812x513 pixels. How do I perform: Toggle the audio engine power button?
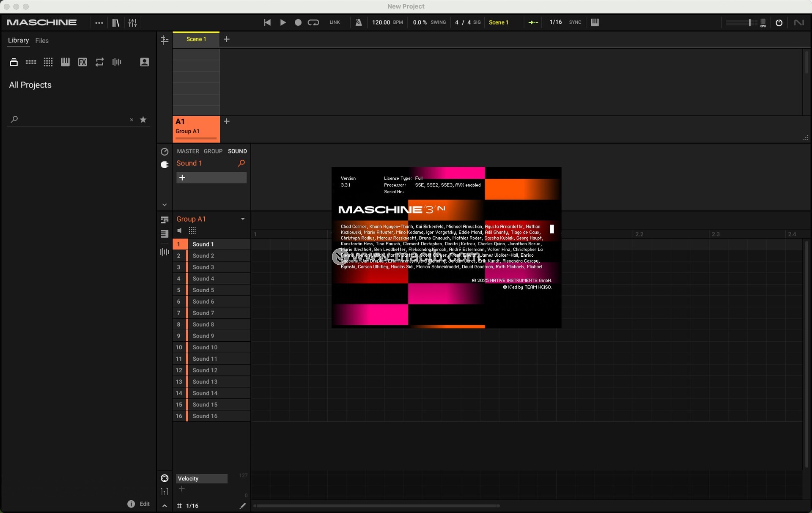click(x=779, y=23)
